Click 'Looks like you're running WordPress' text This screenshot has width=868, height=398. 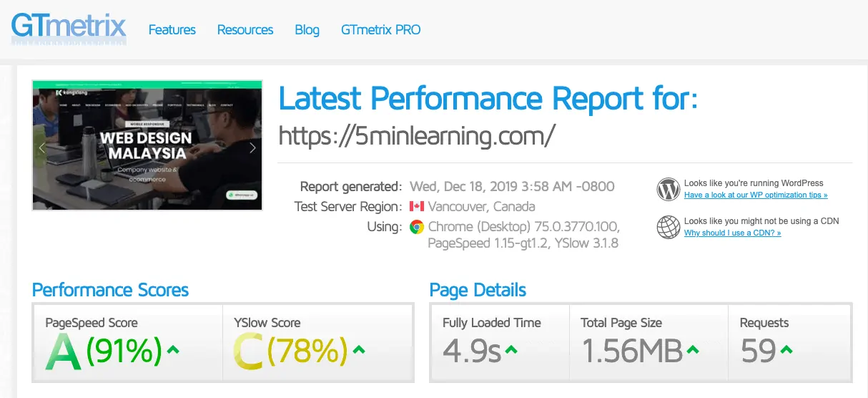754,183
